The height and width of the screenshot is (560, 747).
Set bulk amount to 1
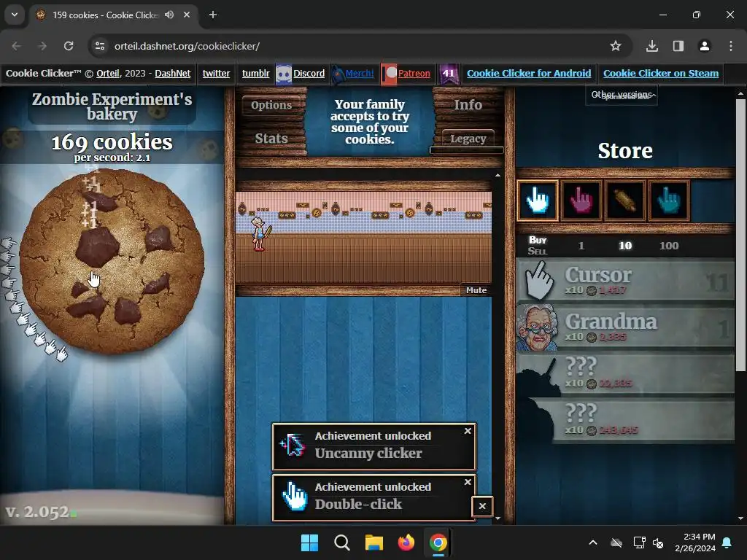coord(581,246)
